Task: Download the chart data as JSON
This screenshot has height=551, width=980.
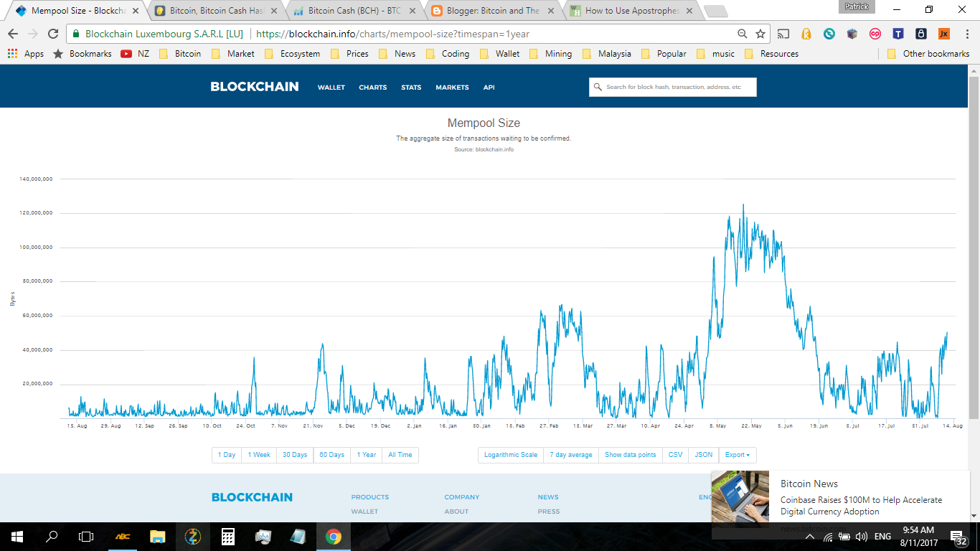Action: coord(704,455)
